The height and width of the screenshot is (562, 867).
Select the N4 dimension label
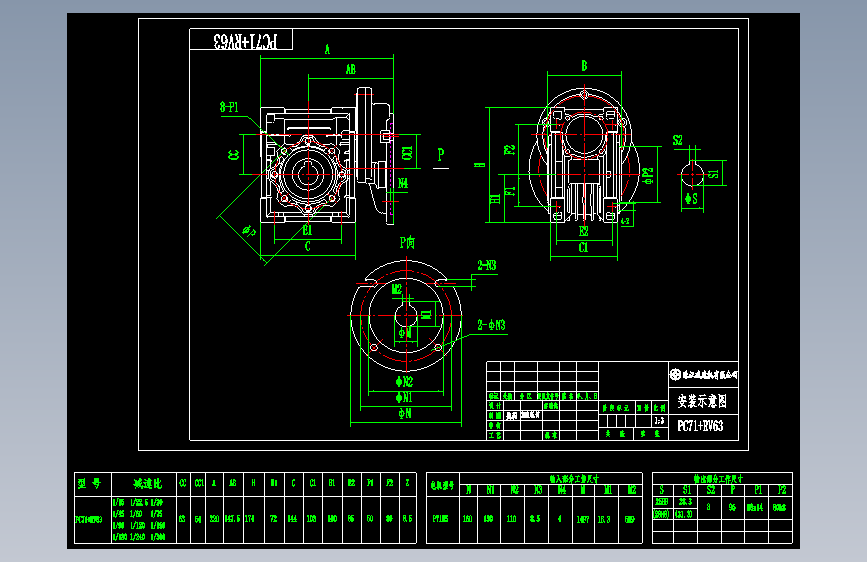(403, 183)
